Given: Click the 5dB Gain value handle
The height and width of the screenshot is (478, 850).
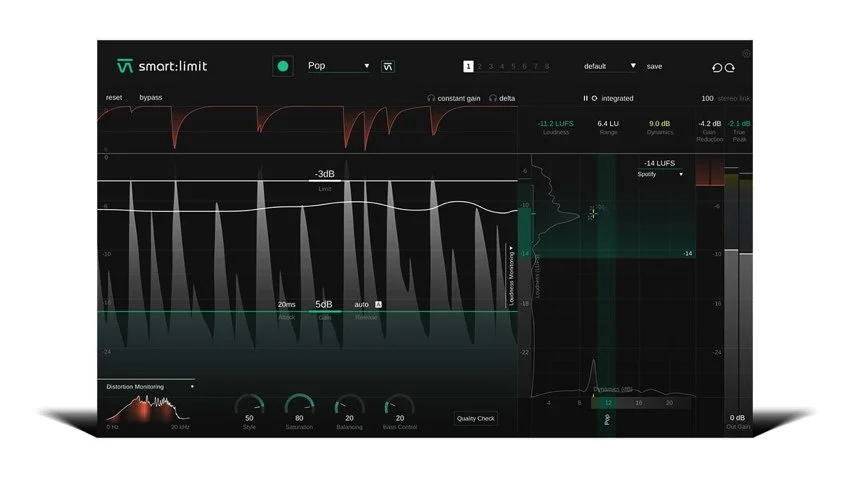Looking at the screenshot, I should coord(324,305).
